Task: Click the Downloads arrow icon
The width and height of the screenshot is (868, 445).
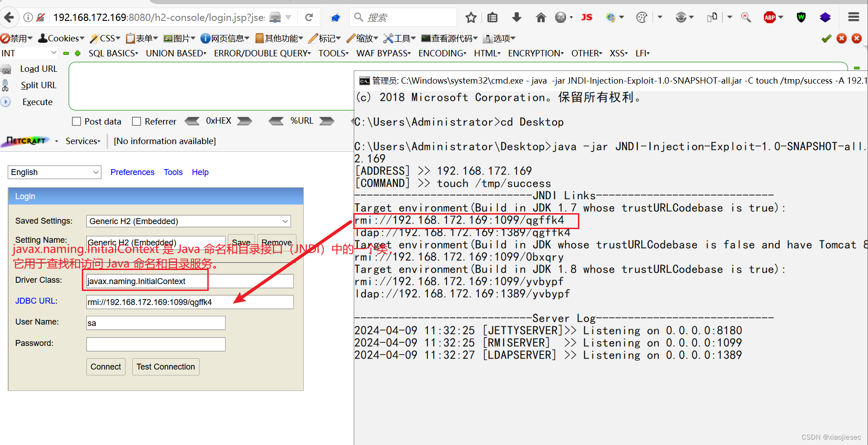Action: (x=517, y=17)
